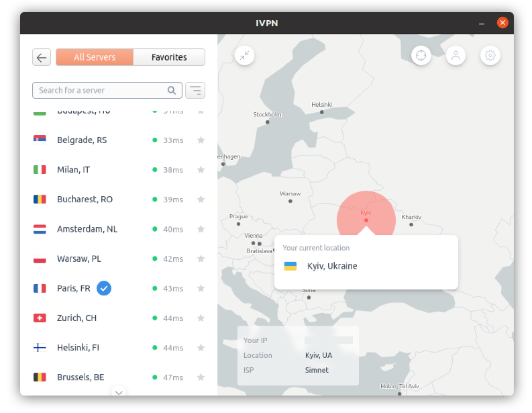Image resolution: width=532 pixels, height=413 pixels.
Task: Select the Zurich, CH server
Action: click(119, 318)
